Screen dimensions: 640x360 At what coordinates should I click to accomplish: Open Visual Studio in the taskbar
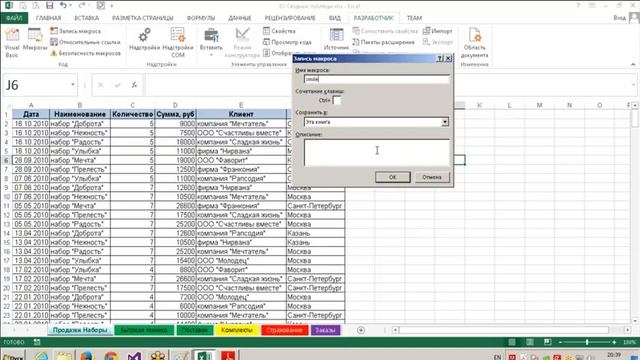coord(134,356)
